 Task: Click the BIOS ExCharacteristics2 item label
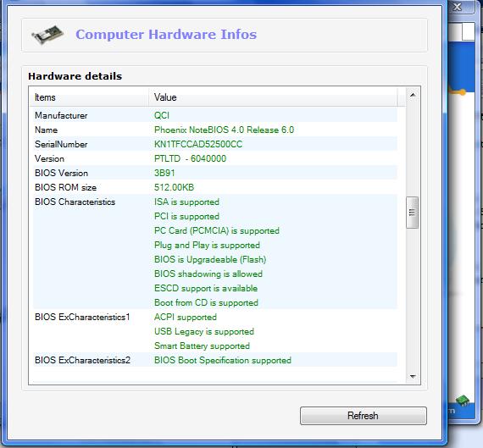click(82, 360)
